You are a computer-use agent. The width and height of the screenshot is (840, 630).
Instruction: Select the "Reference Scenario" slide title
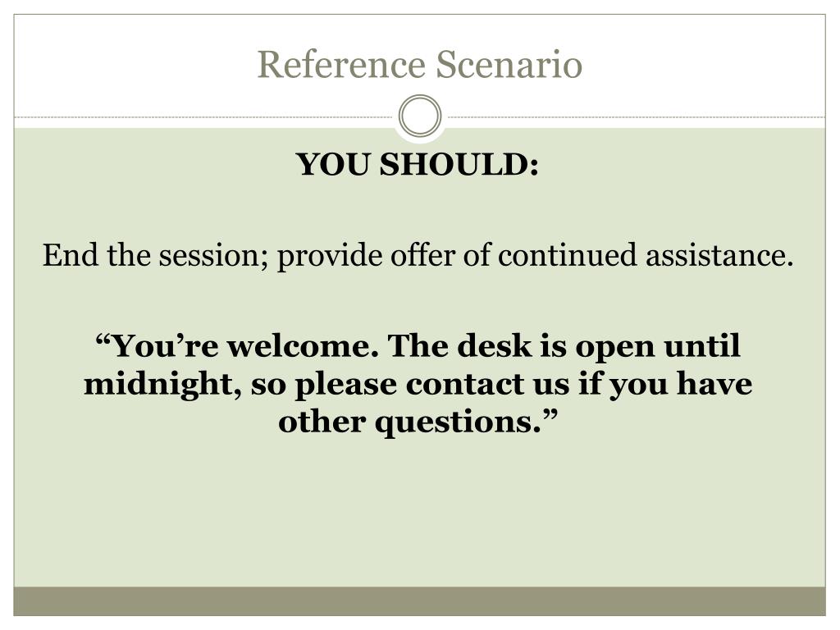coord(420,64)
